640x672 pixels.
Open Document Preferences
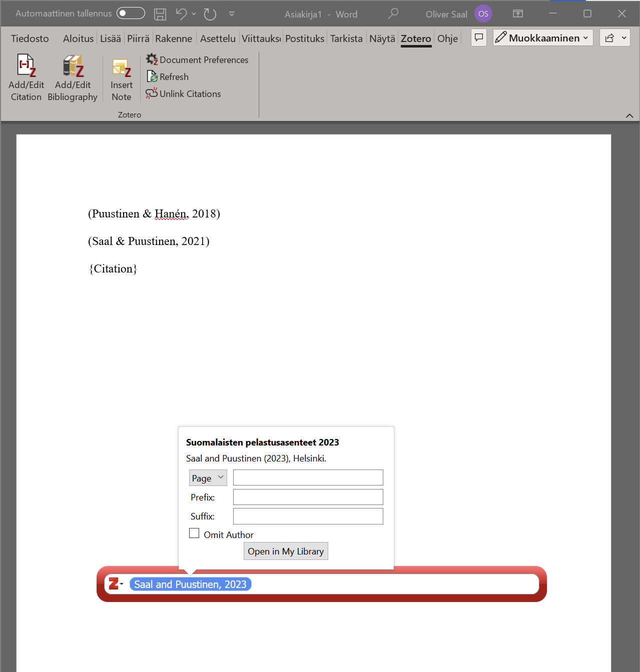[x=198, y=60]
